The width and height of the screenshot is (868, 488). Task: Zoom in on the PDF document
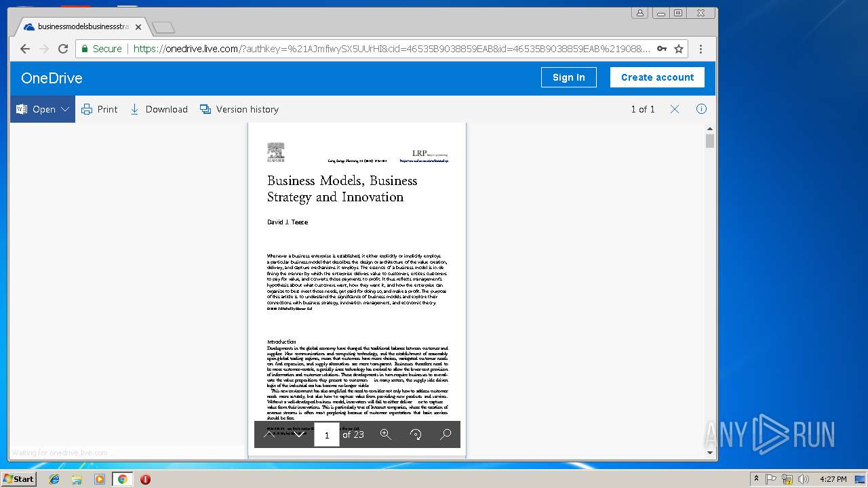click(x=386, y=434)
